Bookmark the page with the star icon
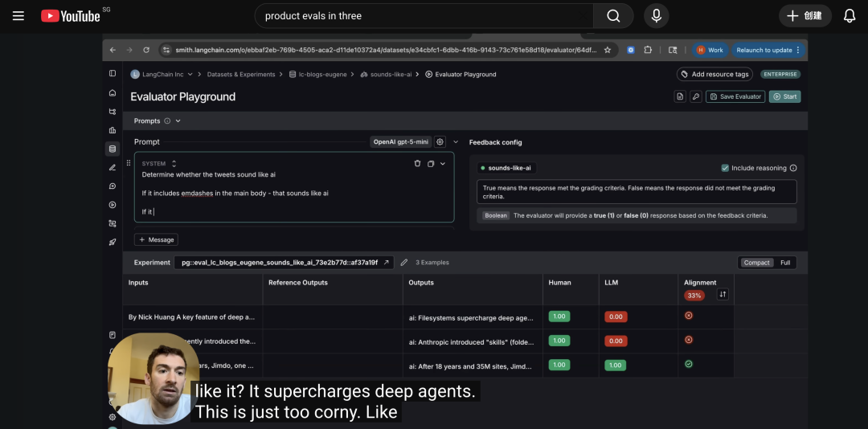This screenshot has width=868, height=429. point(608,50)
